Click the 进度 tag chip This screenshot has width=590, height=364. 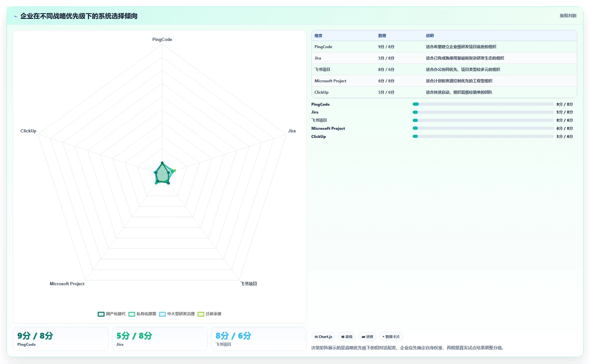point(367,337)
